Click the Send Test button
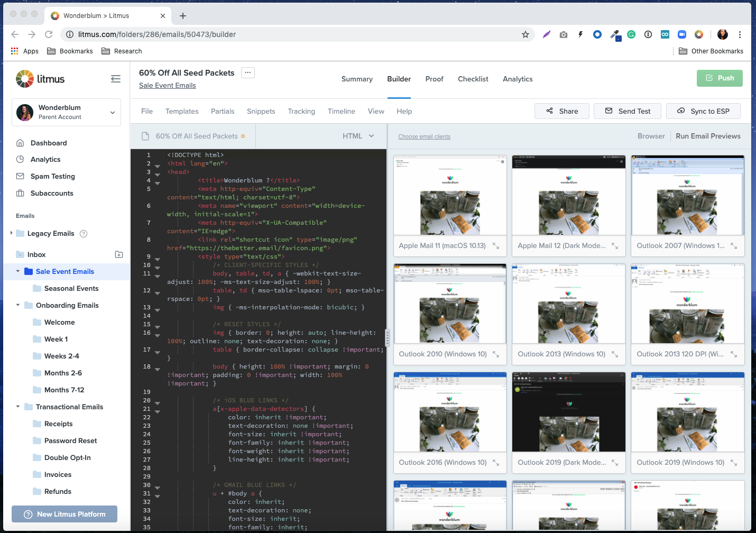Screen dimensions: 756x533 tap(628, 111)
